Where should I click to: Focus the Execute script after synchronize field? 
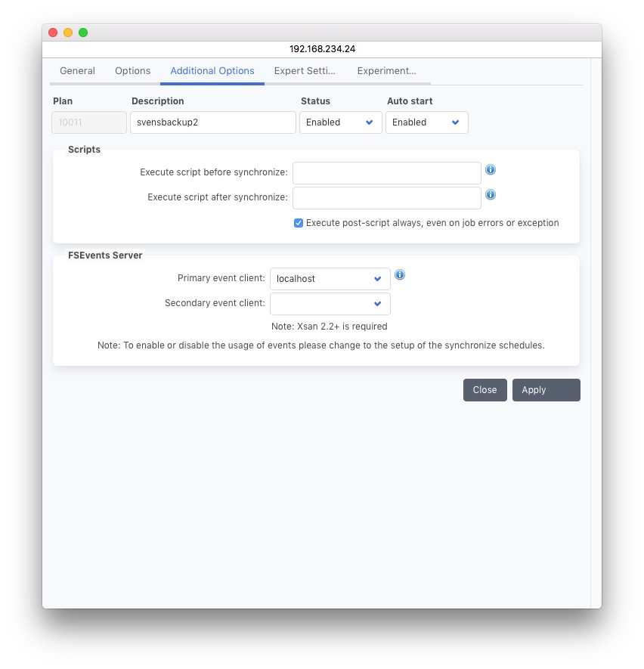click(386, 198)
